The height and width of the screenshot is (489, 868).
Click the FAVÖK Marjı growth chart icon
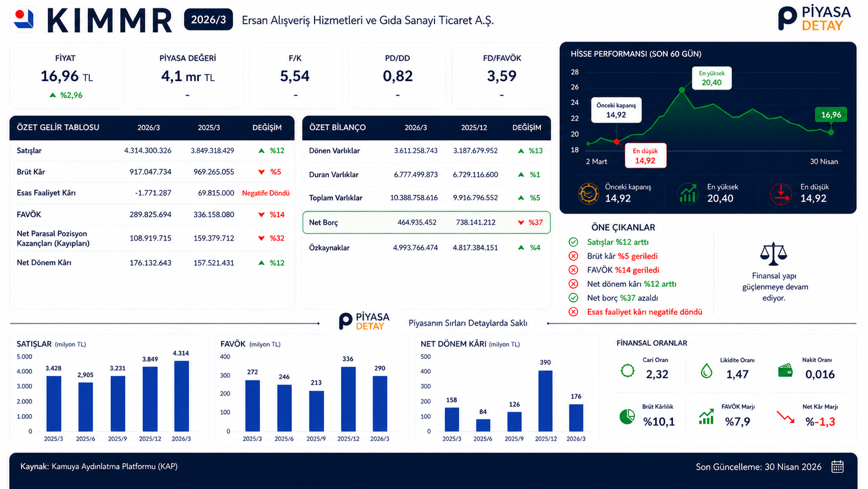point(706,416)
